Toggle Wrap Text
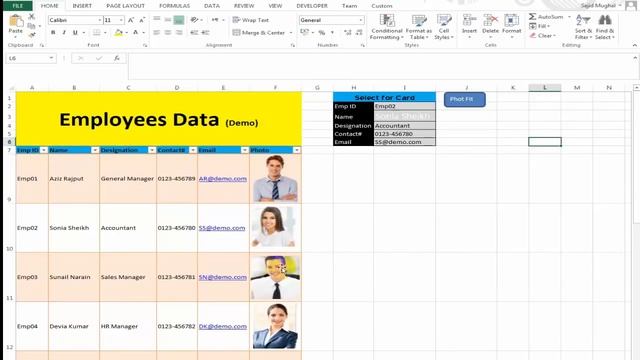Image resolution: width=640 pixels, height=360 pixels. click(251, 20)
